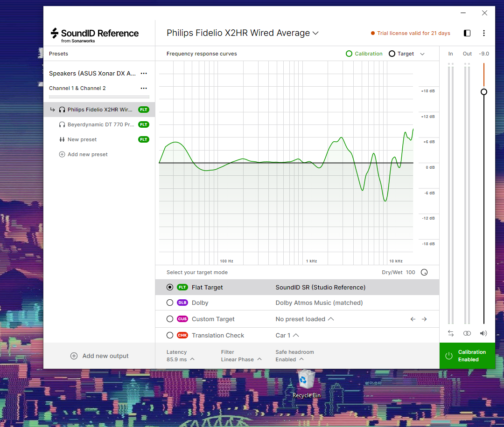Select Translation Check radio button
This screenshot has height=427, width=504.
pos(170,336)
